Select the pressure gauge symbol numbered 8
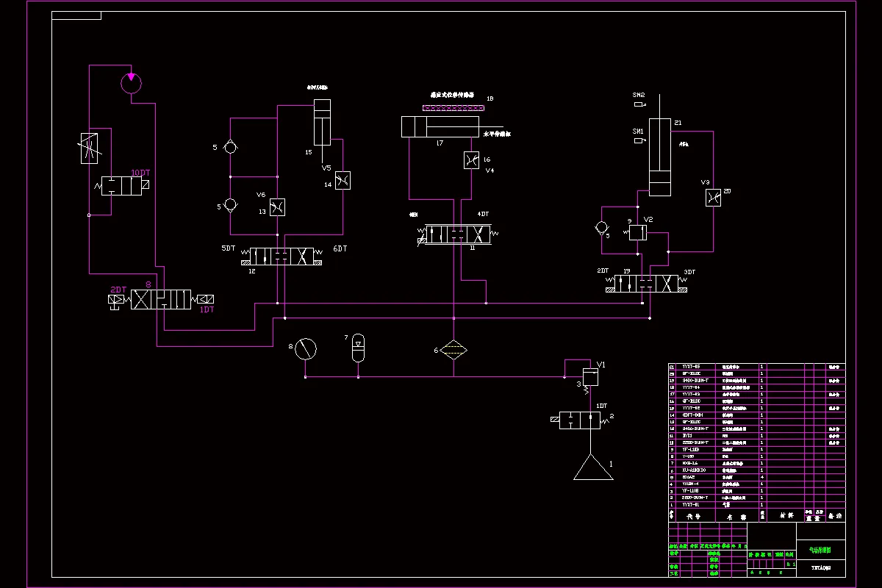The image size is (882, 588). click(305, 349)
